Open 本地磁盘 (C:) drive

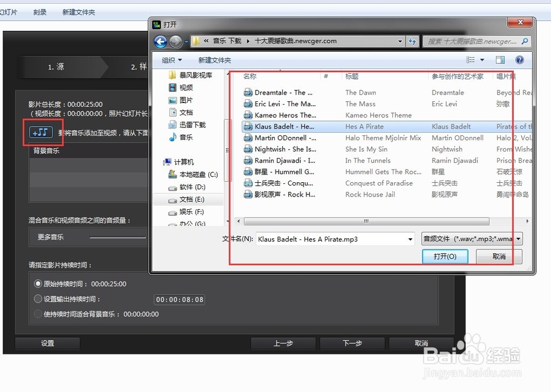pos(193,175)
